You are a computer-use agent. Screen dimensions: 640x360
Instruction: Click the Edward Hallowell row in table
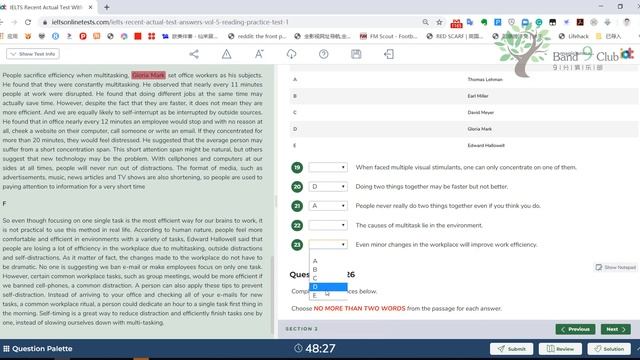click(x=464, y=145)
